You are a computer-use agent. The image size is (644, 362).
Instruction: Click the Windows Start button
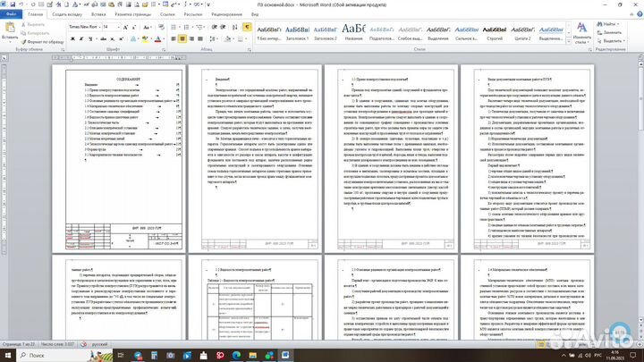pyautogui.click(x=8, y=355)
